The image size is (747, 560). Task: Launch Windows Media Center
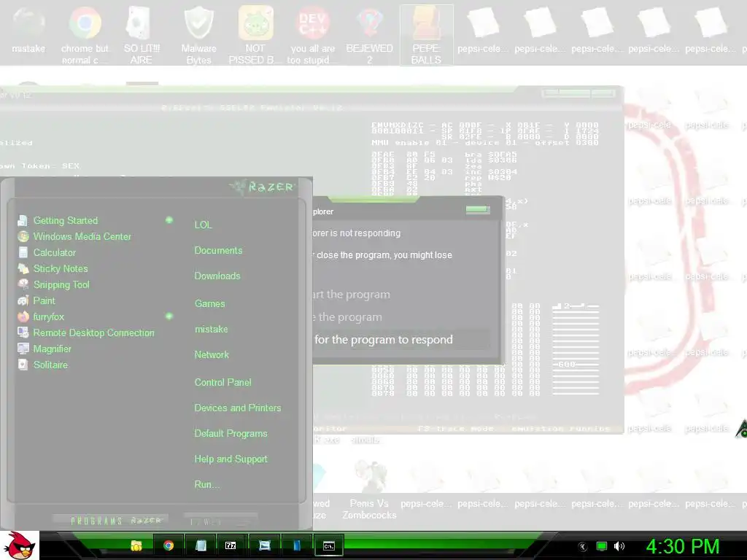[x=82, y=237]
